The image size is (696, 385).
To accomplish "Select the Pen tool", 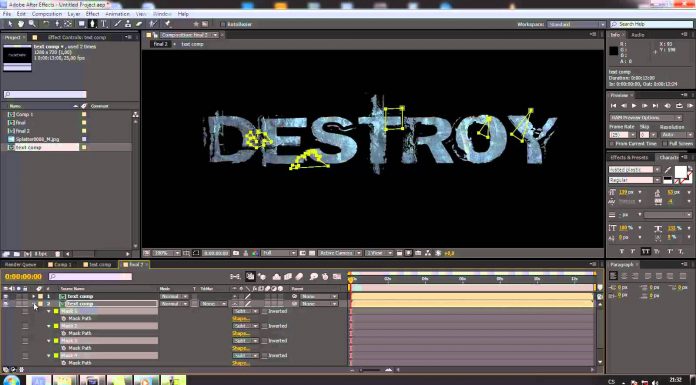I will (92, 24).
